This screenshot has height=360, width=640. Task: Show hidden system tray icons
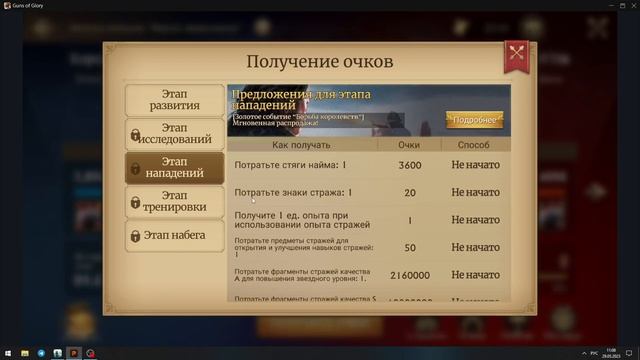[584, 353]
